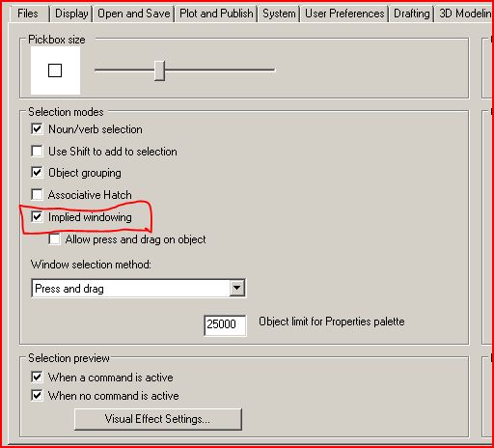Toggle When a command is active checkbox
This screenshot has height=448, width=494.
(37, 377)
